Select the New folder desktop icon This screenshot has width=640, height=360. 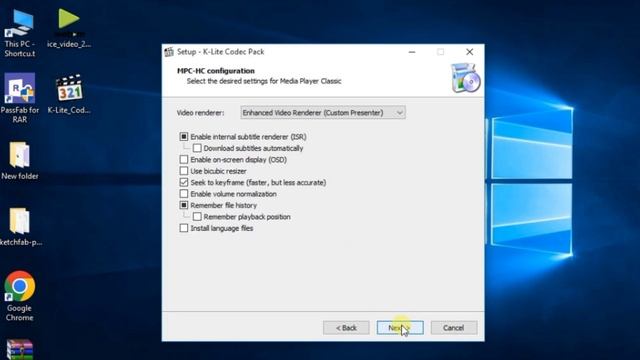[19, 155]
